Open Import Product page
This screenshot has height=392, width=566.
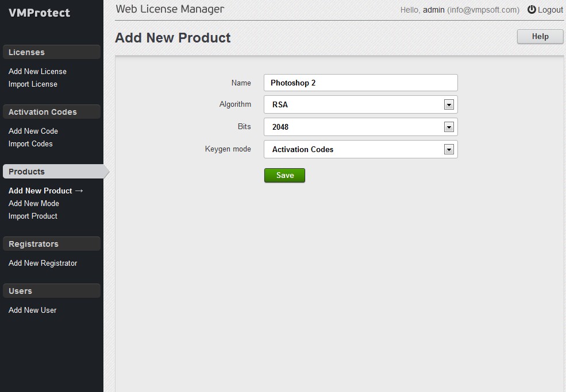[x=33, y=216]
